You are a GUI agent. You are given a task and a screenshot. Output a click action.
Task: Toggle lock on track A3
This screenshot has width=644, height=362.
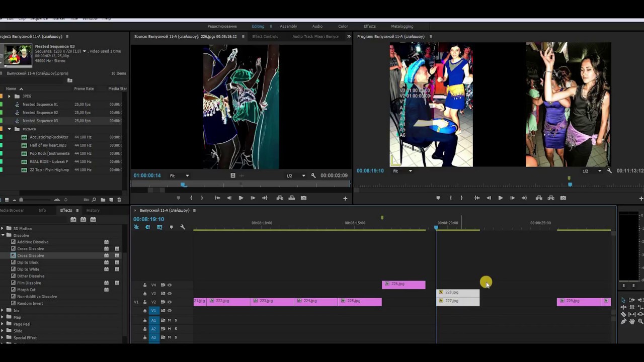[x=145, y=337]
